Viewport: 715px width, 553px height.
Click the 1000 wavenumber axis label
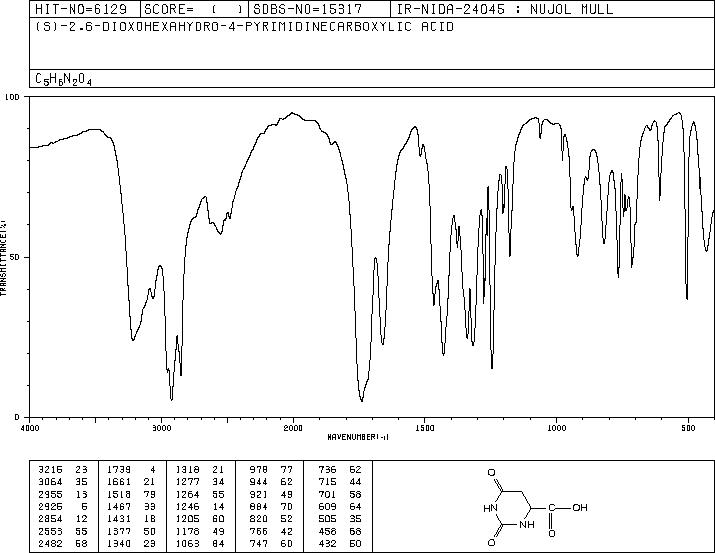coord(556,428)
